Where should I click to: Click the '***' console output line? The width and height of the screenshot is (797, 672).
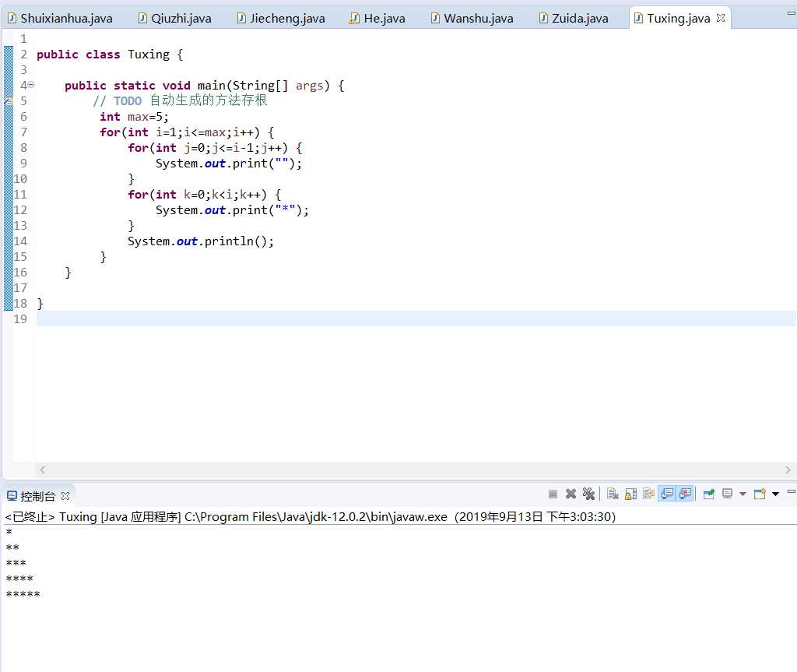coord(16,563)
